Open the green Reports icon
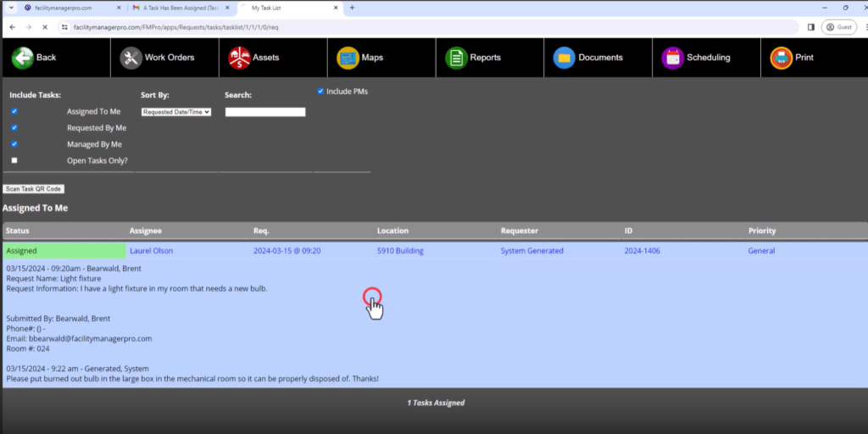Screen dimensions: 868x434 coord(457,58)
